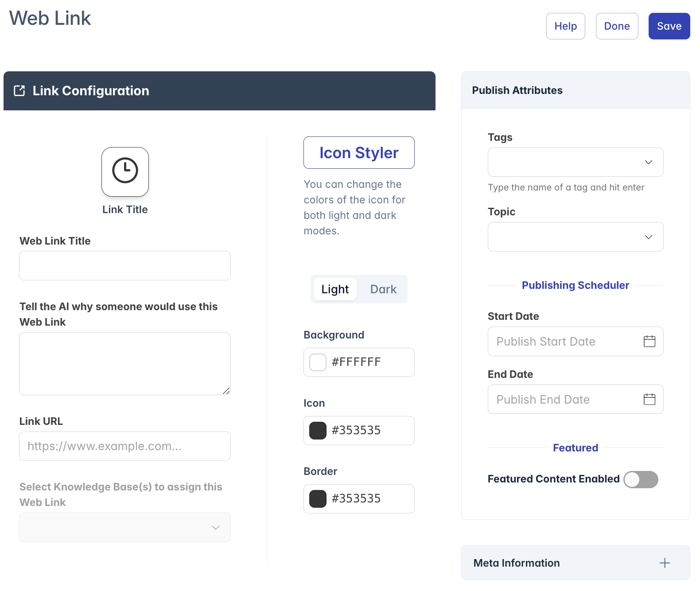Click the Web Link page heading
Viewport: 700px width, 591px height.
50,19
